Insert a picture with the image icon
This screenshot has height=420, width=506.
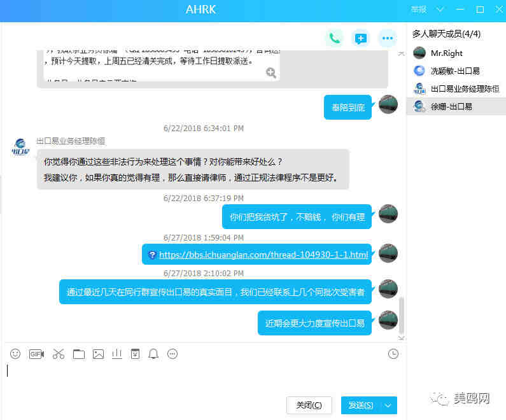coord(98,354)
